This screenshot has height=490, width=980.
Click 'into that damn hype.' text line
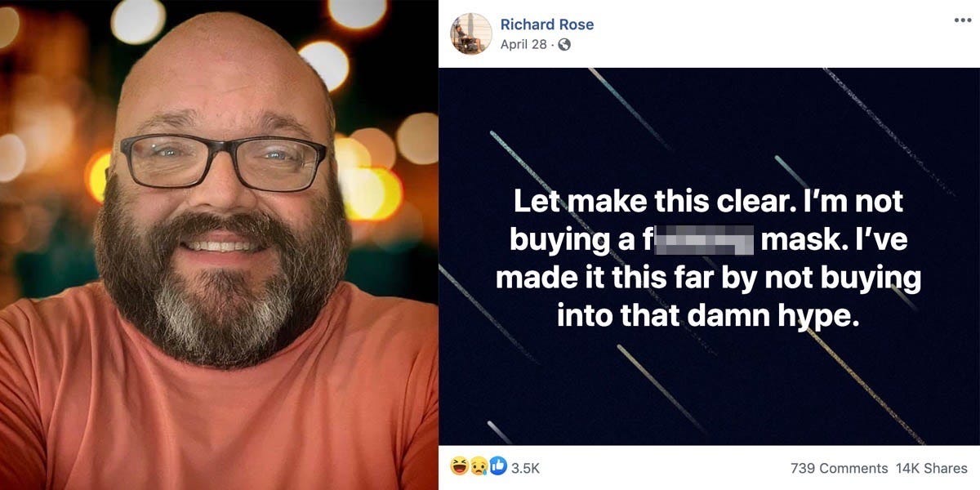coord(708,315)
